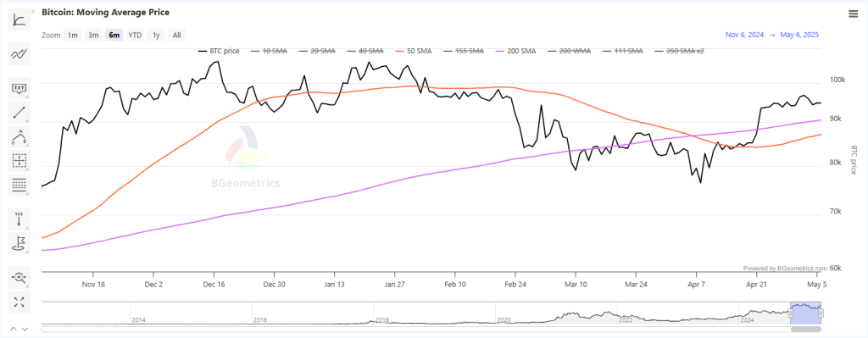Click the BTC price y-axis title
Viewport: 868px width, 338px height.
(x=854, y=160)
